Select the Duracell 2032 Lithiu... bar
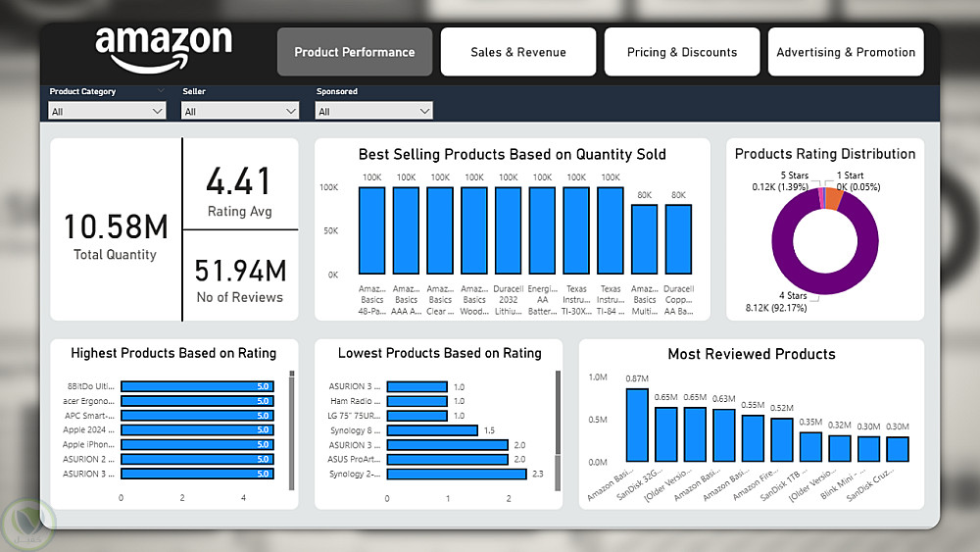 tap(508, 230)
